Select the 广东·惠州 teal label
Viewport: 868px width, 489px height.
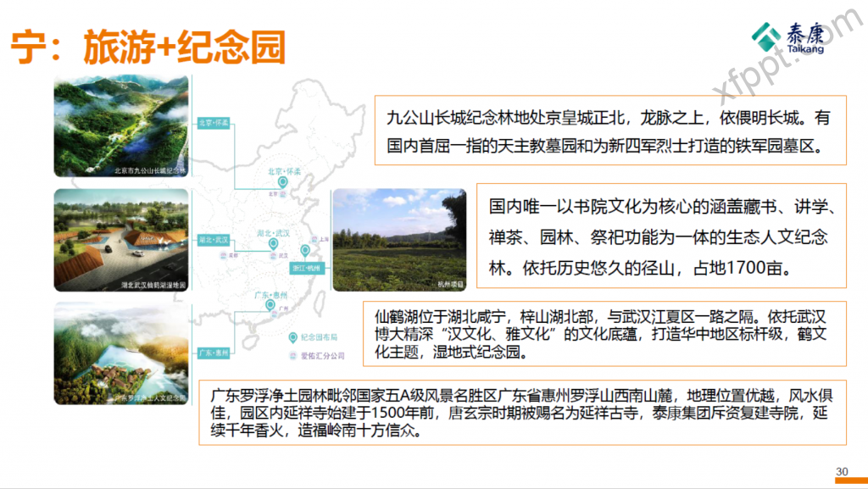(213, 351)
